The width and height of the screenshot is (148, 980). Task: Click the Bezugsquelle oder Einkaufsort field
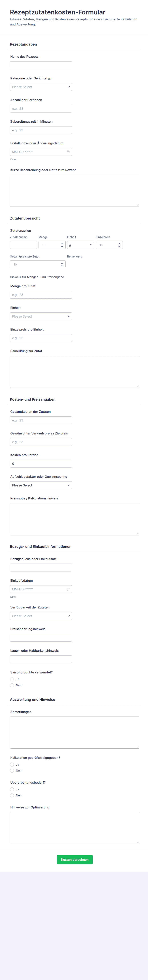point(41,567)
